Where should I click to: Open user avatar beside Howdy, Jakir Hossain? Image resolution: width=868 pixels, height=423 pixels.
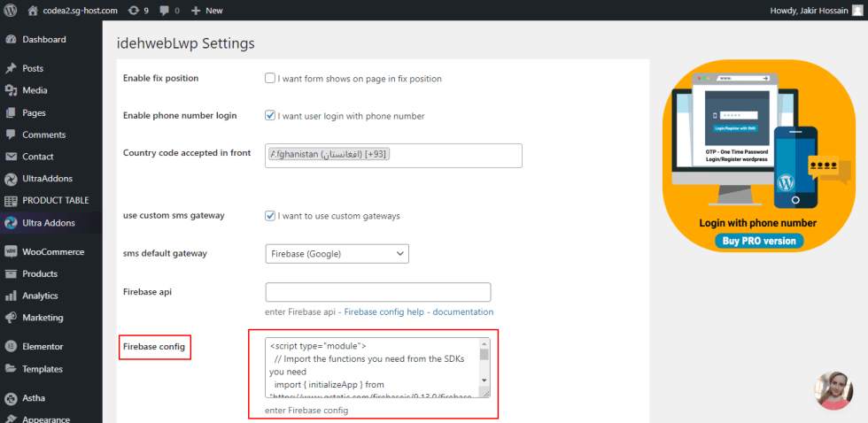tap(857, 10)
